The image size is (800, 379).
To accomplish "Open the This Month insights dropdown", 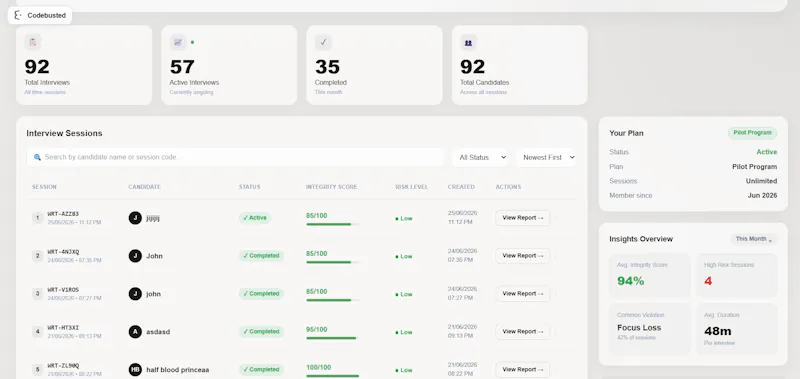I will tap(754, 239).
